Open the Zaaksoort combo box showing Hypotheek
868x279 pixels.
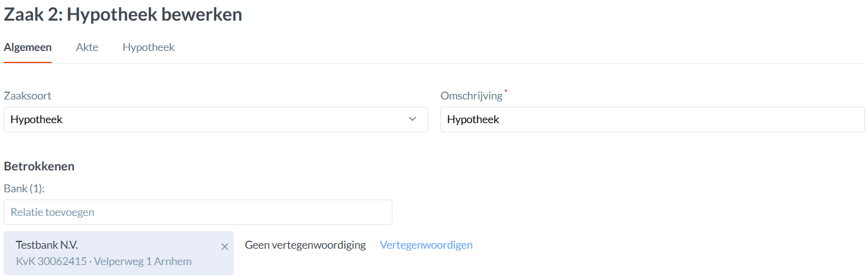coord(207,119)
